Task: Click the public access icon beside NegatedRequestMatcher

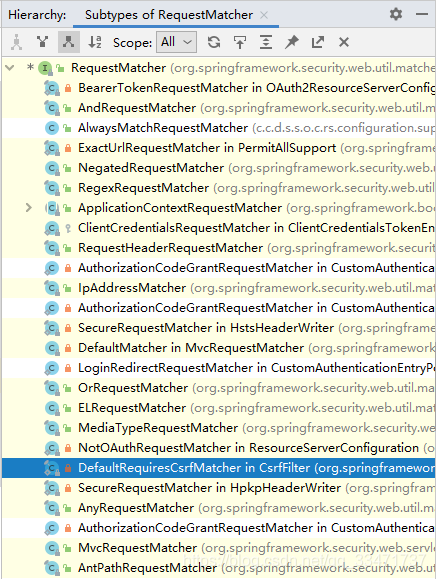Action: click(67, 168)
